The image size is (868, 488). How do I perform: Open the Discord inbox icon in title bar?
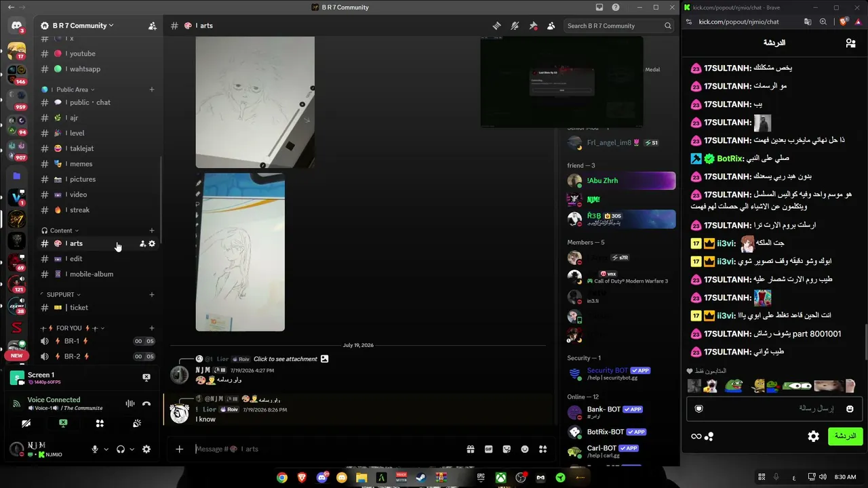(599, 7)
